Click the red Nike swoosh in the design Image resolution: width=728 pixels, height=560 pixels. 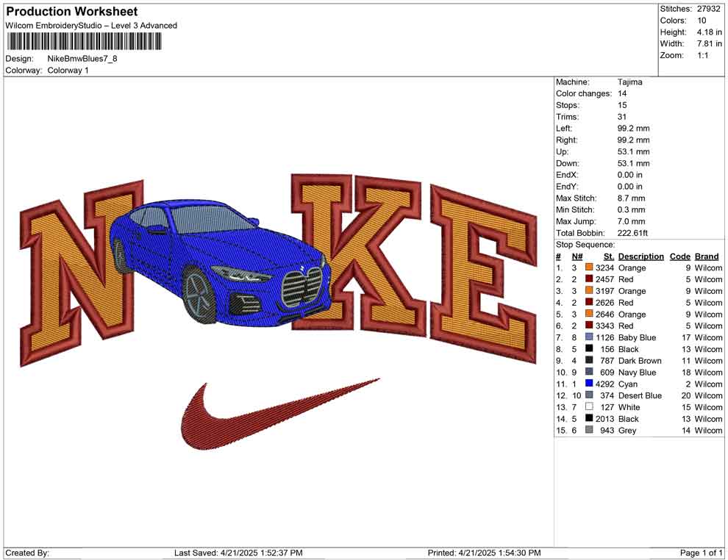tap(280, 414)
